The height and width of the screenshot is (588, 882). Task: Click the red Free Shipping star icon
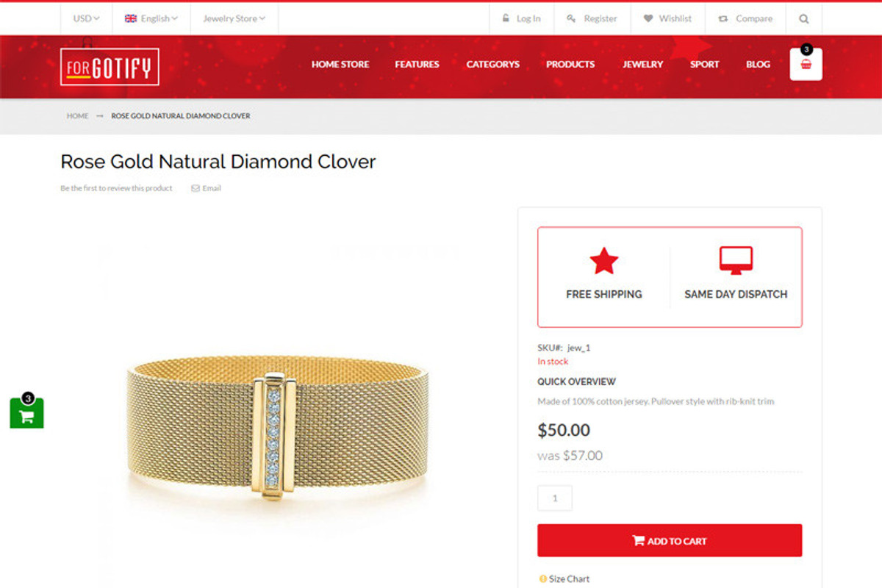(x=604, y=261)
